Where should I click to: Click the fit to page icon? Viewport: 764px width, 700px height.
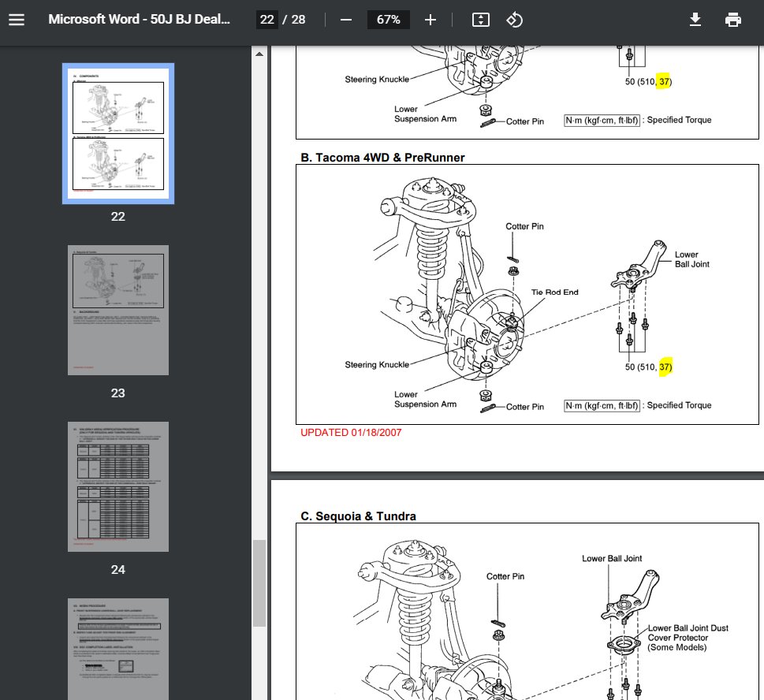pos(481,20)
